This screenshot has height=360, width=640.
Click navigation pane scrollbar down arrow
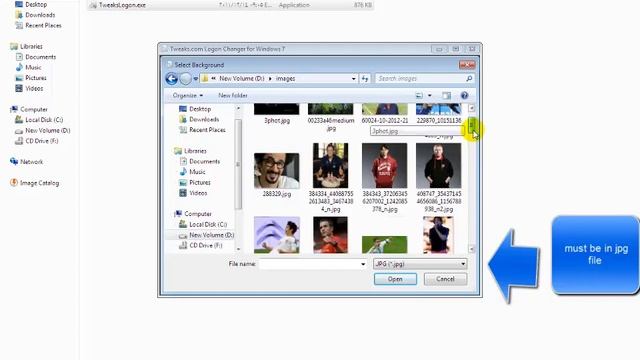(238, 249)
